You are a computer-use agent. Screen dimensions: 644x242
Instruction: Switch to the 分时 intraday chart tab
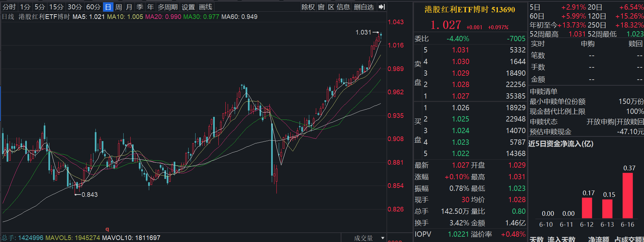click(x=9, y=7)
